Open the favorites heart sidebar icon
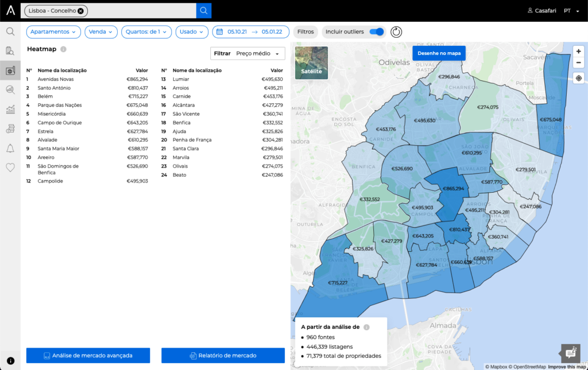The width and height of the screenshot is (588, 370). [x=10, y=168]
